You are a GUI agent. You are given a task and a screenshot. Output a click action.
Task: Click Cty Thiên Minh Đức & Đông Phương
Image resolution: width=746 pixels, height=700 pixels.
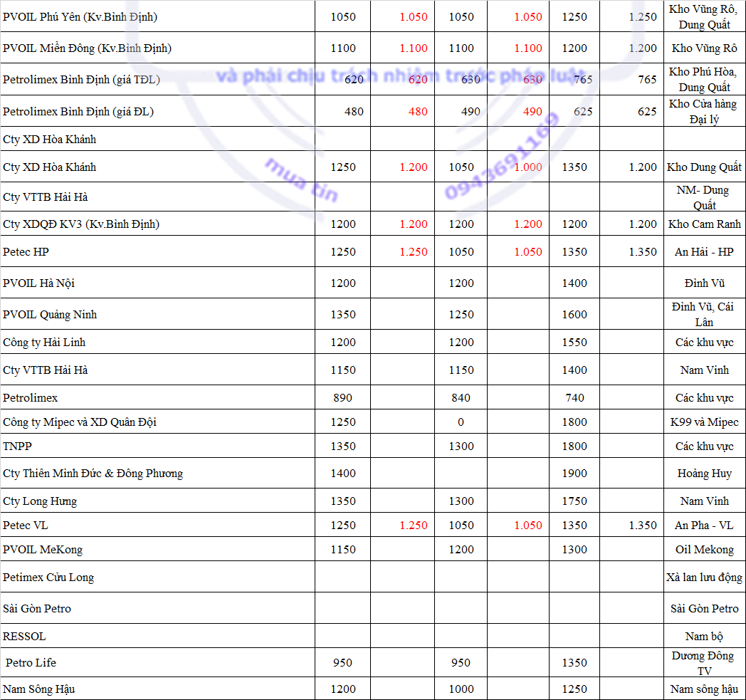click(x=157, y=473)
